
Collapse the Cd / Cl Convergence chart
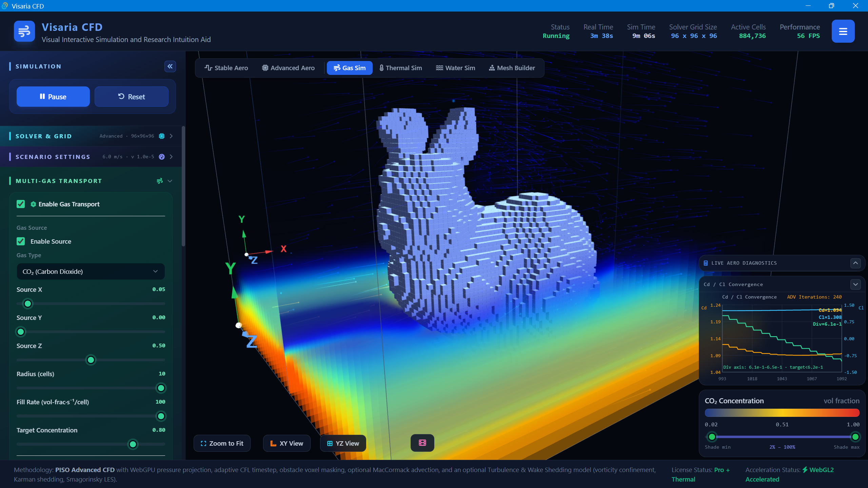(x=855, y=284)
